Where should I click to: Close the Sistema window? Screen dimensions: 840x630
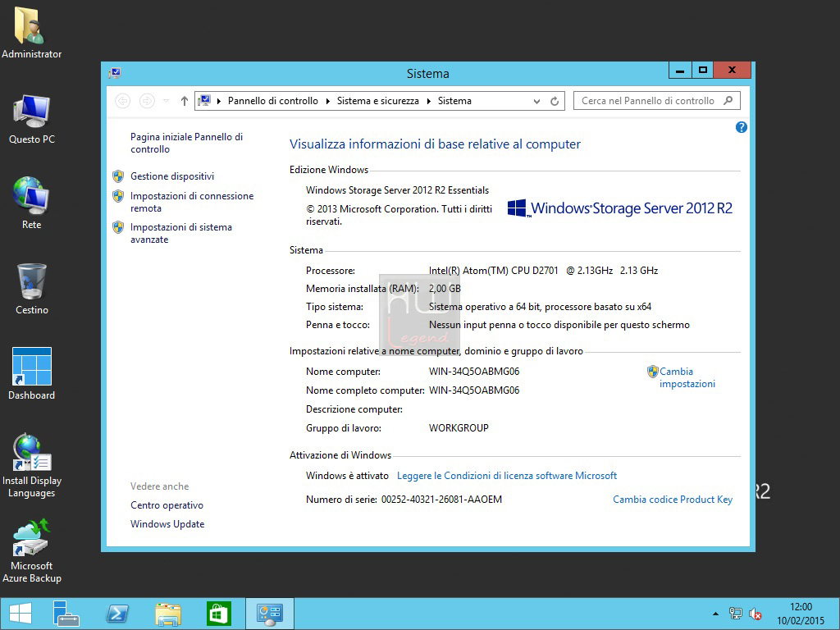732,71
